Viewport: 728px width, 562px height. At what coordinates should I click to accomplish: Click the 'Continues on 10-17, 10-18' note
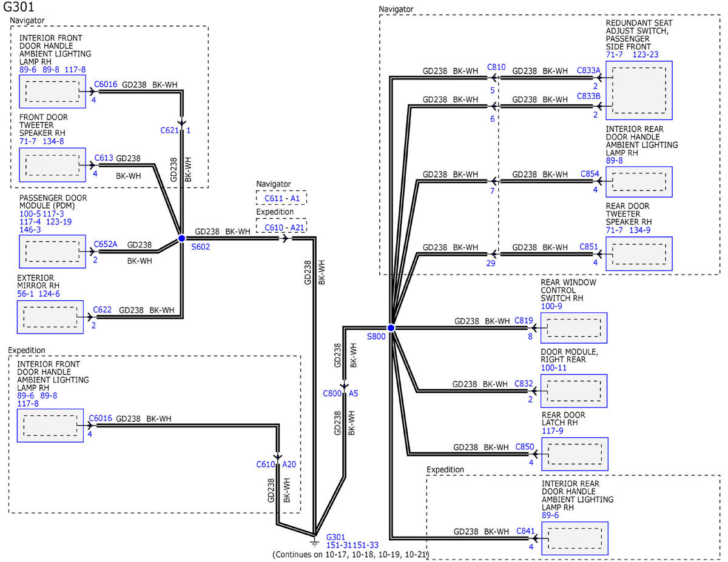[351, 554]
